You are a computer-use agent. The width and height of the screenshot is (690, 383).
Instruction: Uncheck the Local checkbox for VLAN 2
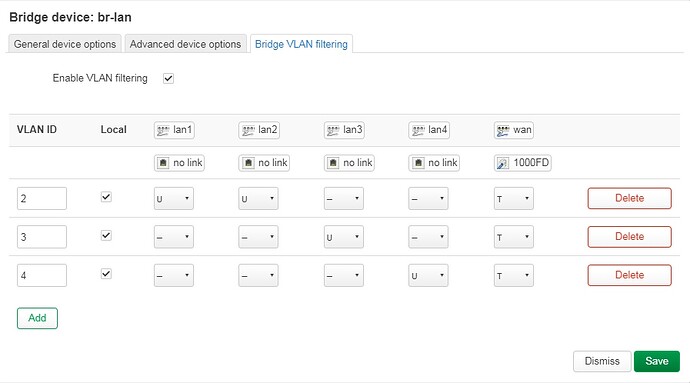click(x=106, y=197)
